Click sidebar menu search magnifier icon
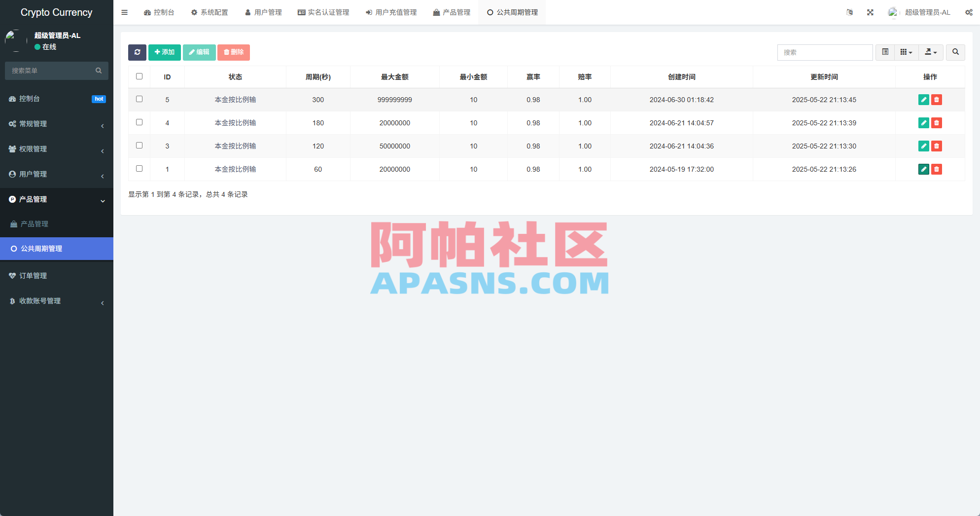Image resolution: width=980 pixels, height=516 pixels. [99, 71]
